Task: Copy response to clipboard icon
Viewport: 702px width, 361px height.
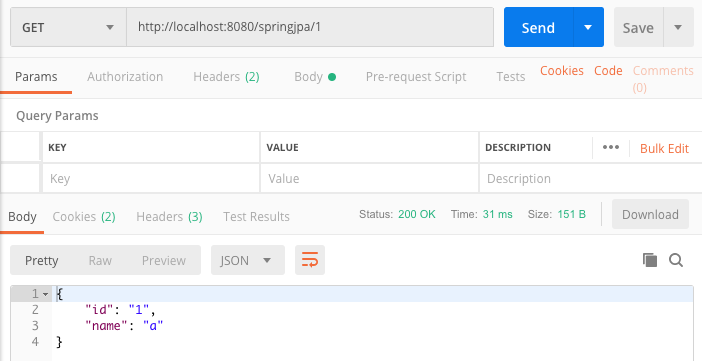Action: tap(650, 260)
